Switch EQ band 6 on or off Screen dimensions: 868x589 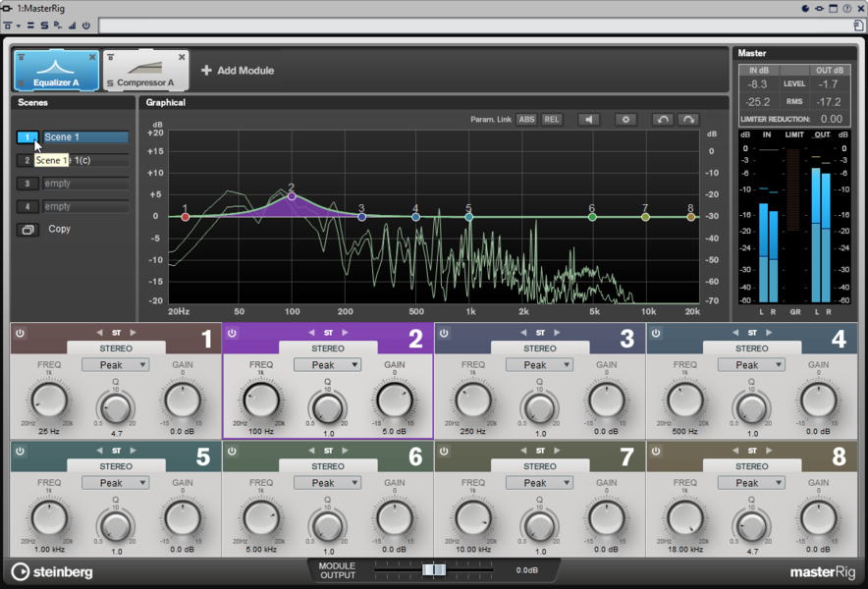coord(232,452)
